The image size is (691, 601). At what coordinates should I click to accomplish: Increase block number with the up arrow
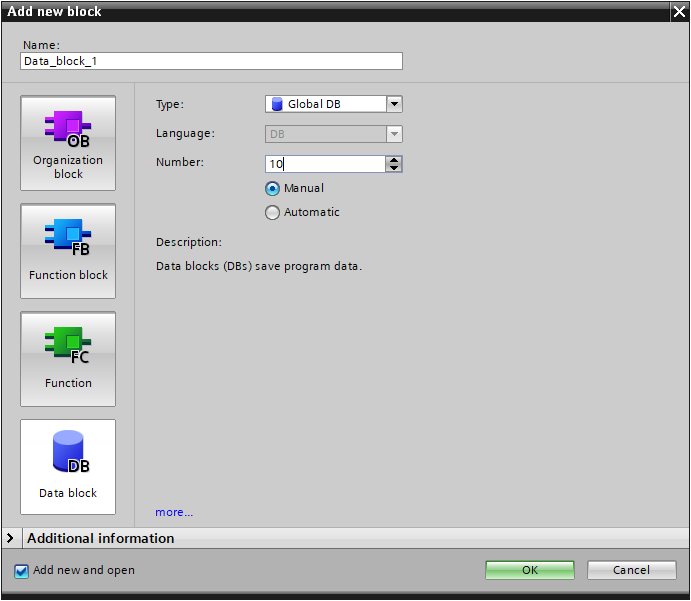tap(394, 160)
